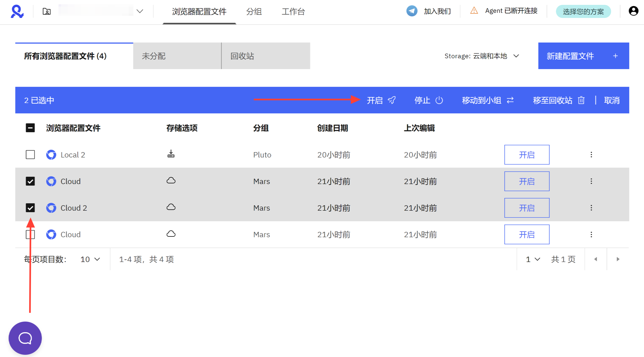This screenshot has height=357, width=644.
Task: Switch to the 分组 tab
Action: [254, 12]
